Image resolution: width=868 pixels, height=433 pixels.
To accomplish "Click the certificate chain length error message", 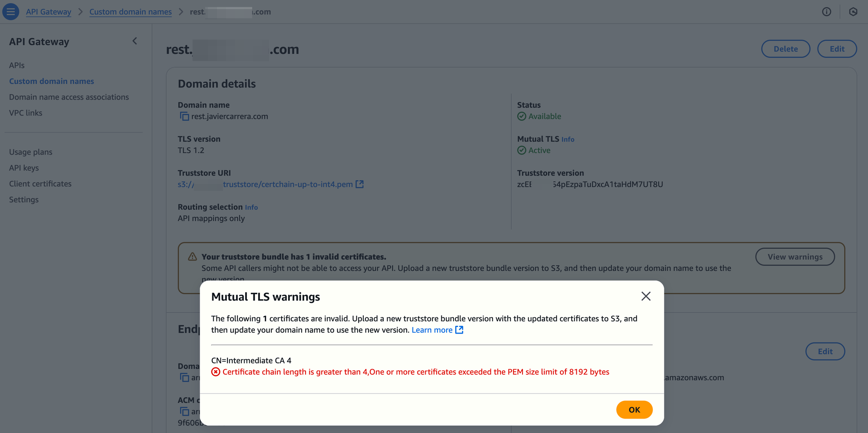I will [416, 372].
